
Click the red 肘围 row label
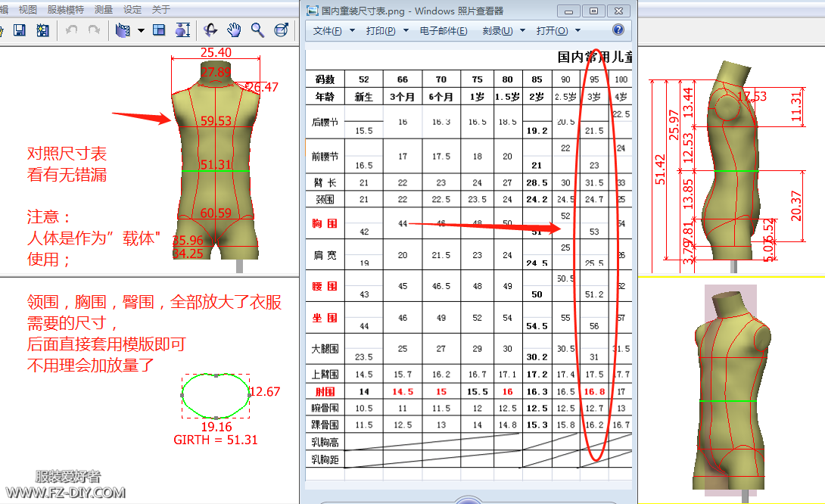point(325,391)
